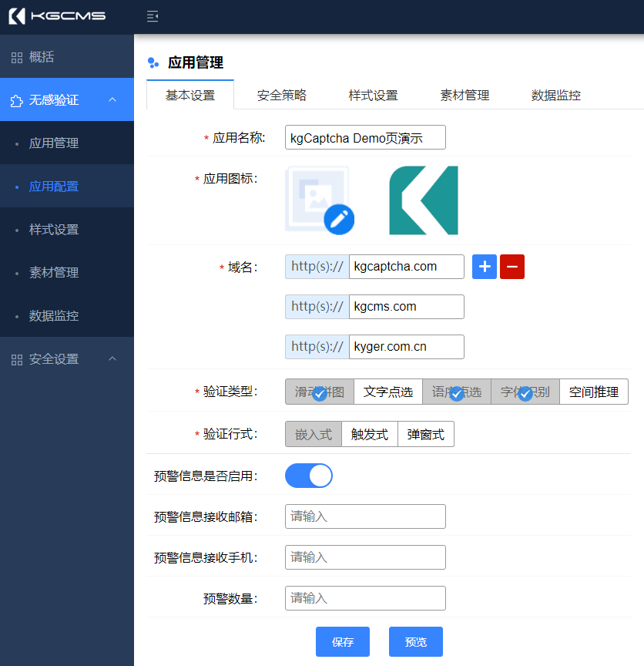
Task: Click the kgcaptcha.com domain field
Action: coord(406,267)
